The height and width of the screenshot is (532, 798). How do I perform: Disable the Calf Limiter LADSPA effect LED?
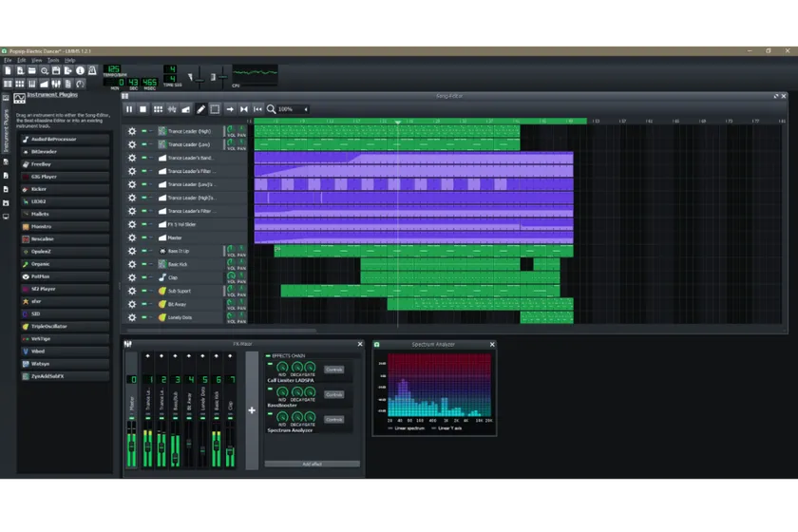coord(270,364)
